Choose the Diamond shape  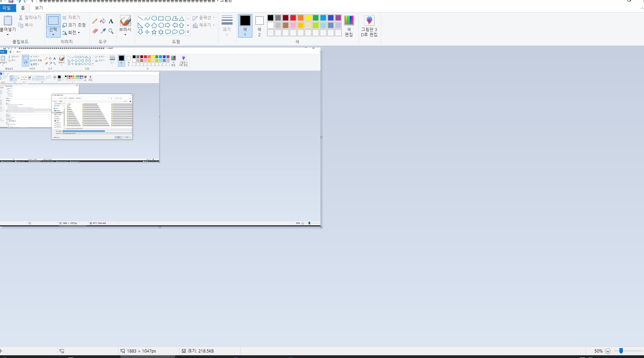coord(147,25)
